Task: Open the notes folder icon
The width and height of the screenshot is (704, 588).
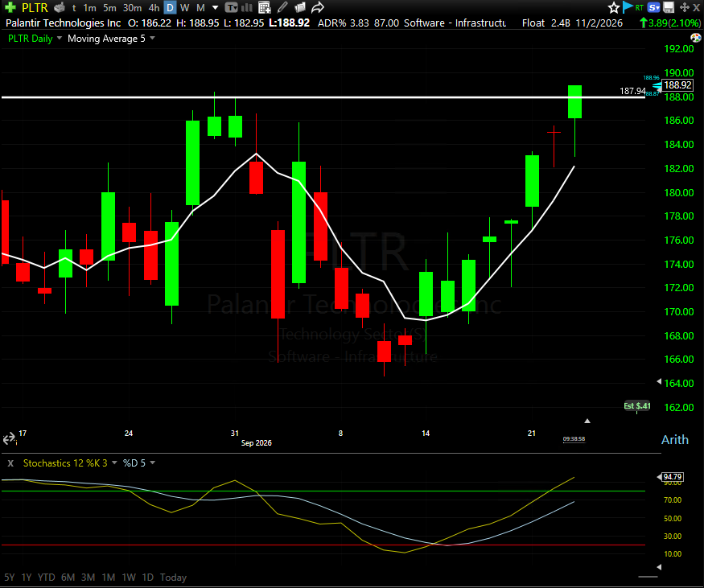Action: click(x=299, y=7)
